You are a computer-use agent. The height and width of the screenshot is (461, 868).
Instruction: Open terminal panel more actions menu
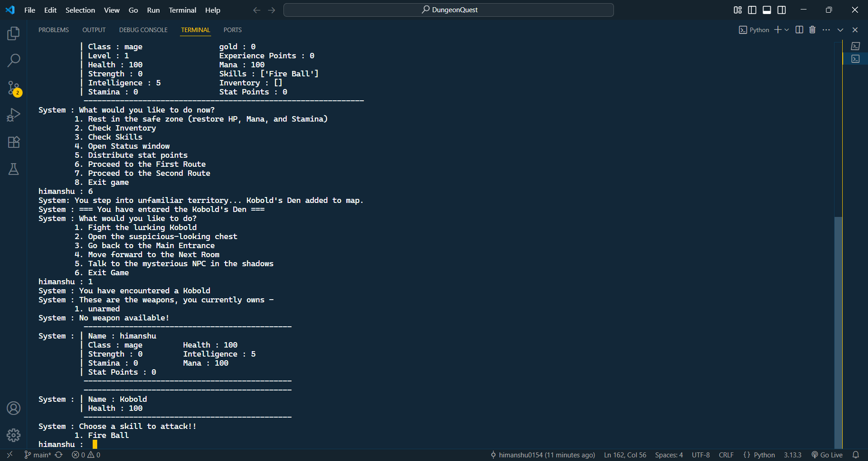click(x=826, y=30)
